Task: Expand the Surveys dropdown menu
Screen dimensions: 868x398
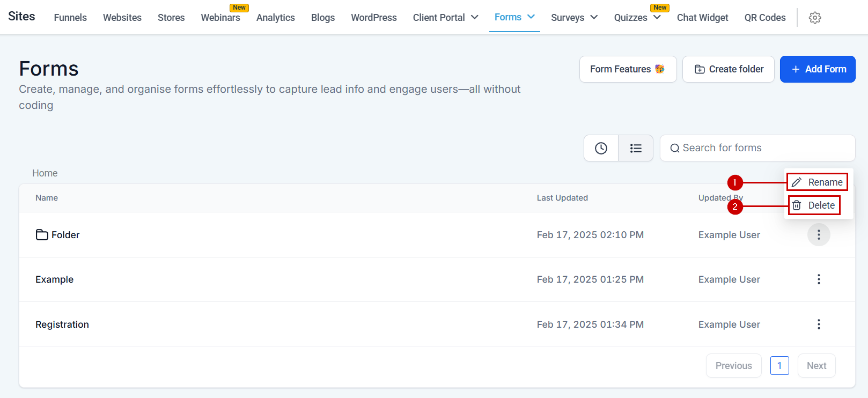Action: [573, 18]
